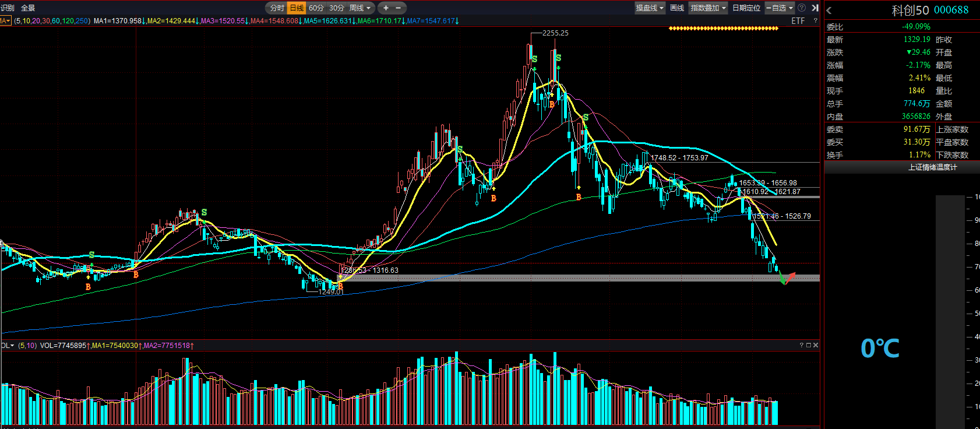Image resolution: width=980 pixels, height=429 pixels.
Task: Open the VOL indicator dropdown
Action: (8, 346)
